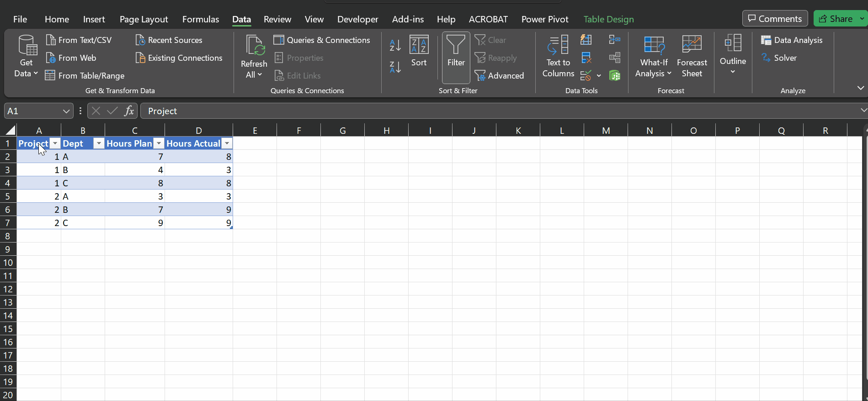
Task: Click the From Web import option
Action: coord(71,58)
